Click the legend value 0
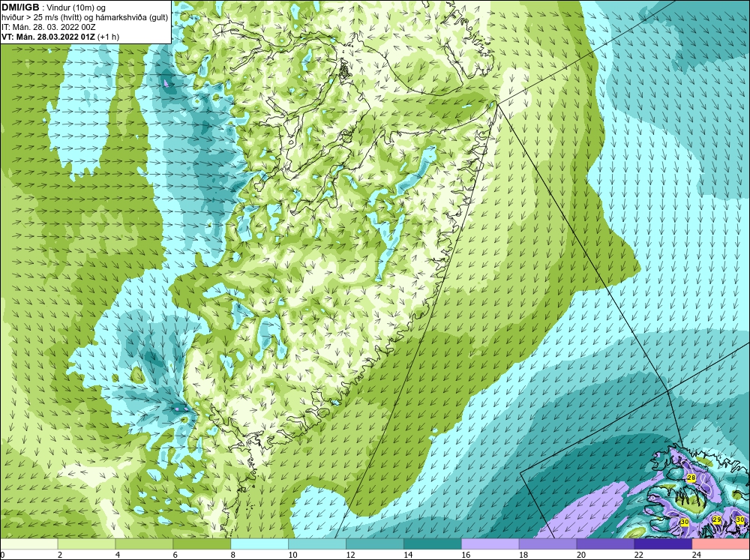The height and width of the screenshot is (560, 750). (2, 555)
